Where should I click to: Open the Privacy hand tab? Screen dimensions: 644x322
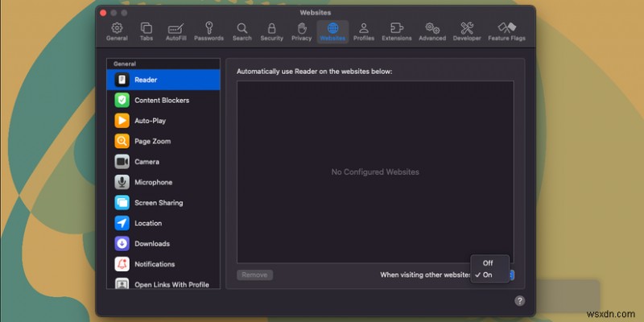coord(301,32)
